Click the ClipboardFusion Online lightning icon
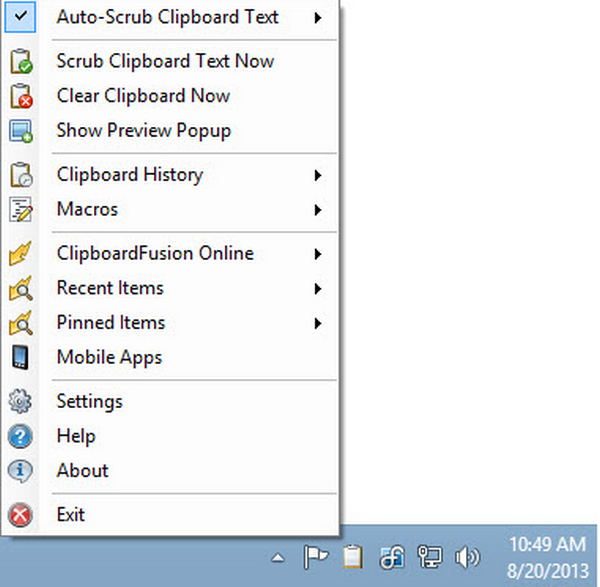600x587 pixels. click(x=20, y=253)
